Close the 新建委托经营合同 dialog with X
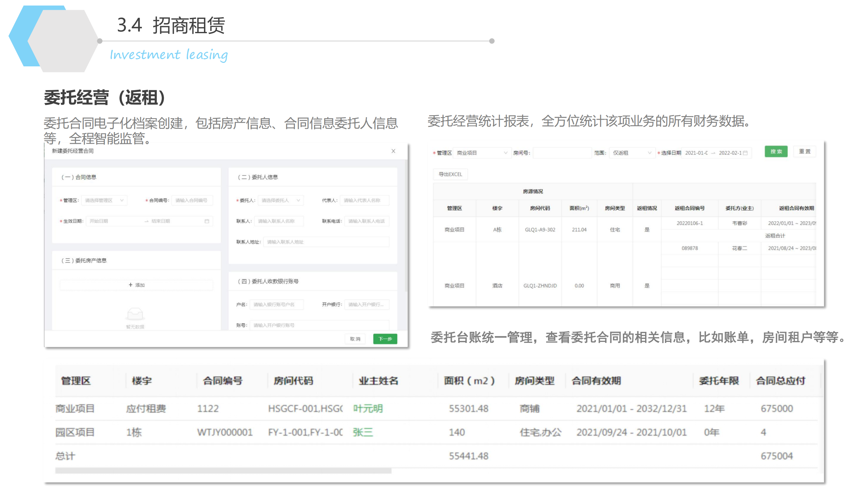Image resolution: width=868 pixels, height=488 pixels. tap(393, 151)
